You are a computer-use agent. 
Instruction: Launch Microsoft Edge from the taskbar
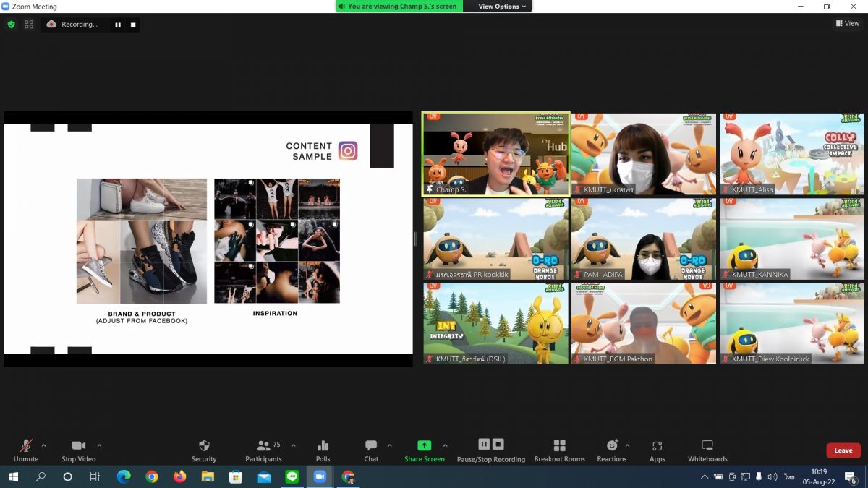click(124, 477)
